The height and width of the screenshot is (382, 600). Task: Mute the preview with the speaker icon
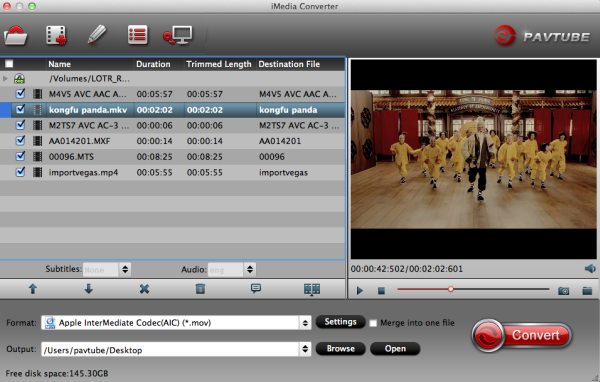coord(590,269)
